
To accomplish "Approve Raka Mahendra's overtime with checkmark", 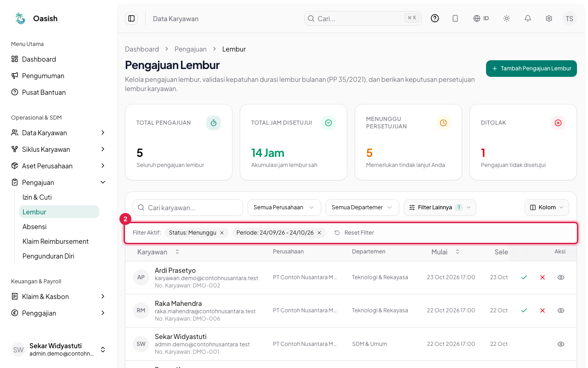I will 524,310.
